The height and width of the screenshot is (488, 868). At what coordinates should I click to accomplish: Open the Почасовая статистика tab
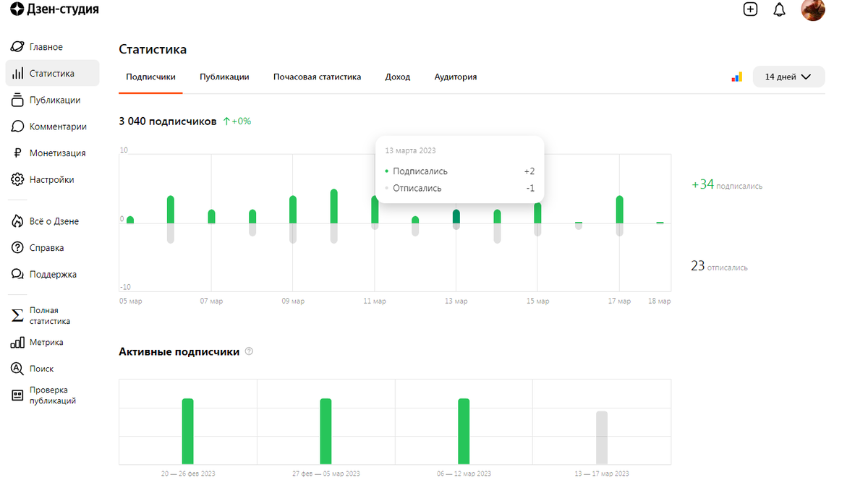coord(317,77)
